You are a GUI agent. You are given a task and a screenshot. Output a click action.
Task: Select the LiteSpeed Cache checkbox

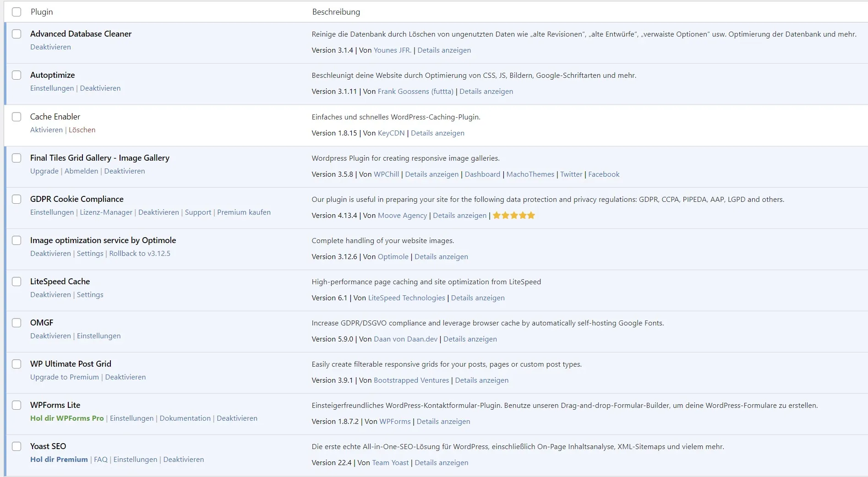coord(16,282)
